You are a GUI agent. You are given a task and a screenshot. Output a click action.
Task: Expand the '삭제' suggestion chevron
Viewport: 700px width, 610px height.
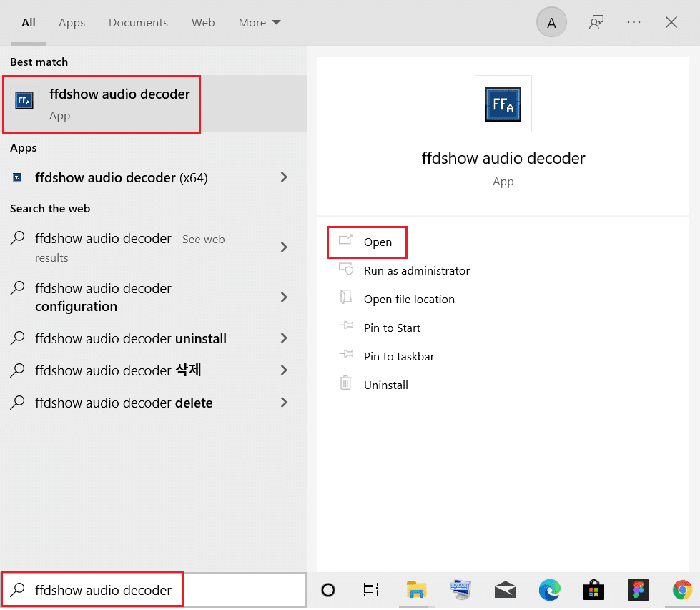click(x=284, y=370)
